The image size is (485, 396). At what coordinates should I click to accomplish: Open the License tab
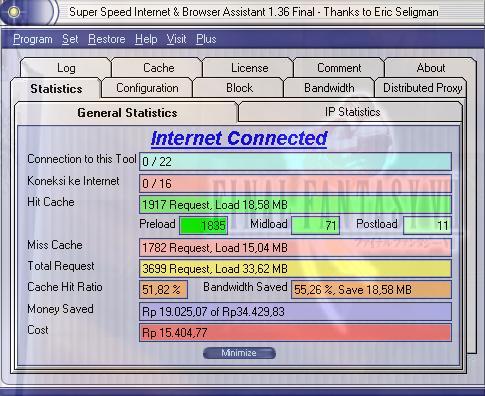(x=249, y=68)
